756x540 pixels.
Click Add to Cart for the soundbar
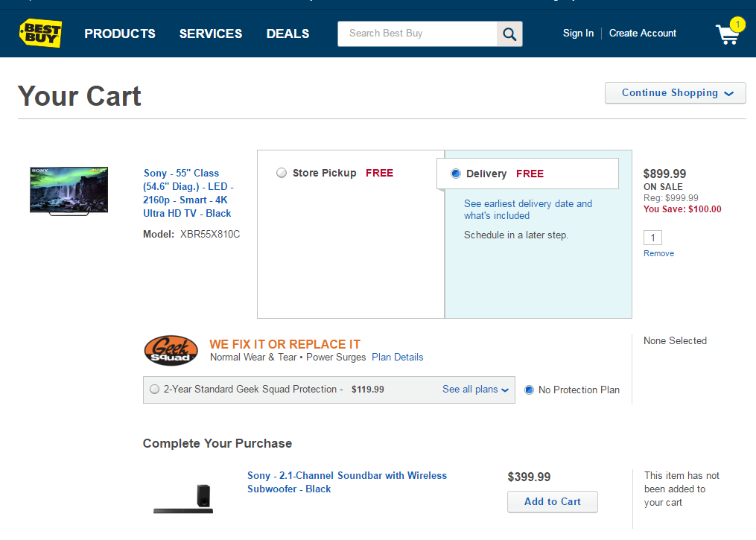(x=552, y=501)
